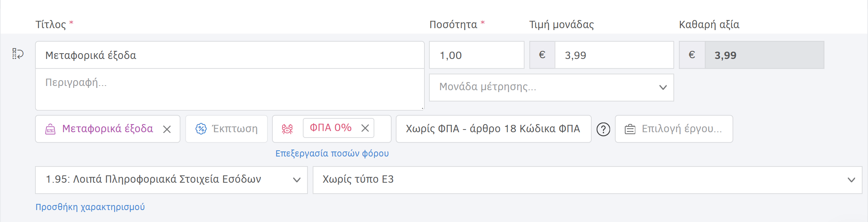
Task: Click the tax icon beside ΦΠΑ 0%
Action: tap(287, 128)
